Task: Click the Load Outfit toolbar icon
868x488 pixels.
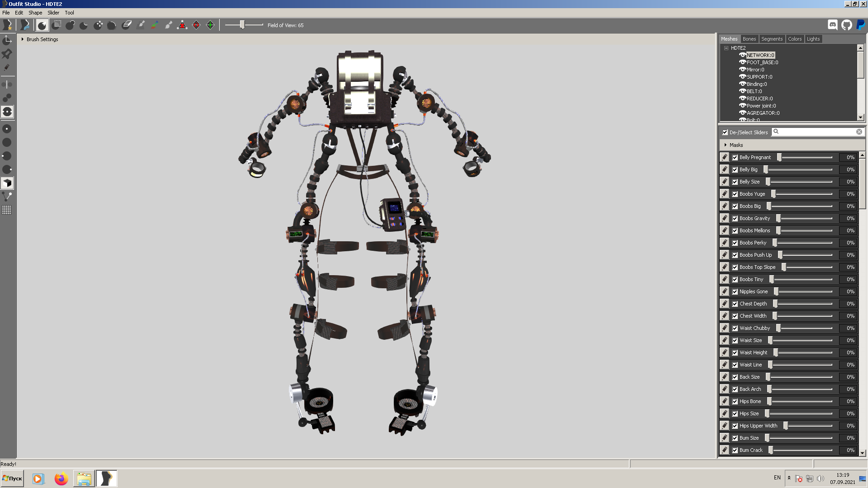Action: pos(25,25)
